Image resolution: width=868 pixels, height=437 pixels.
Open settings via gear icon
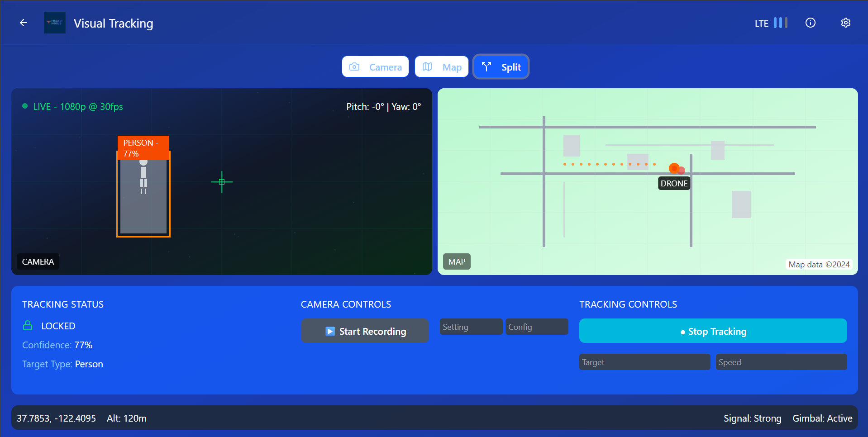(845, 23)
